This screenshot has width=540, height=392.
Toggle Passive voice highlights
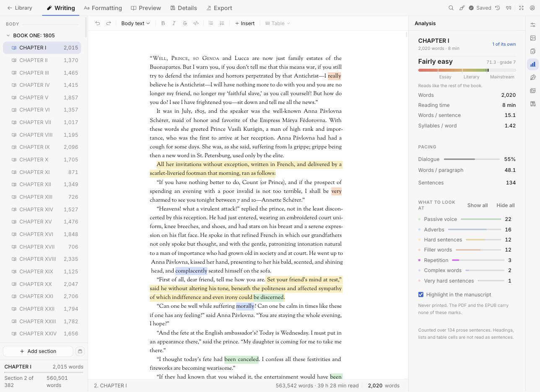pyautogui.click(x=467, y=219)
